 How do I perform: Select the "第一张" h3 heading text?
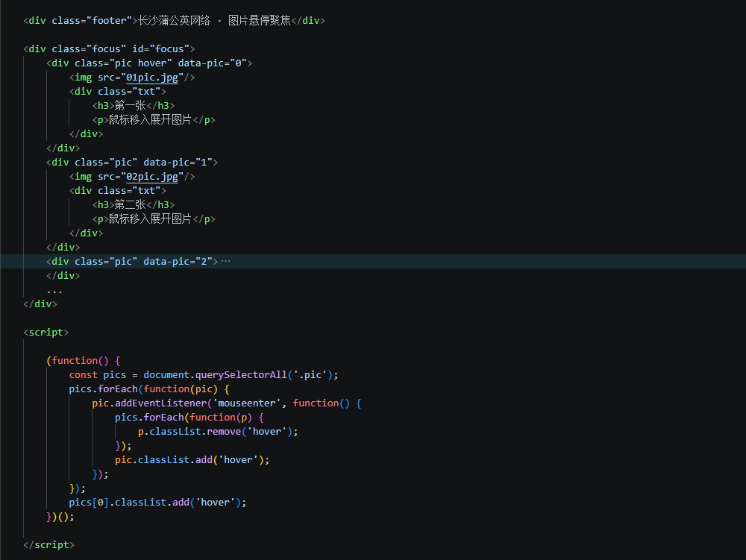pos(130,106)
